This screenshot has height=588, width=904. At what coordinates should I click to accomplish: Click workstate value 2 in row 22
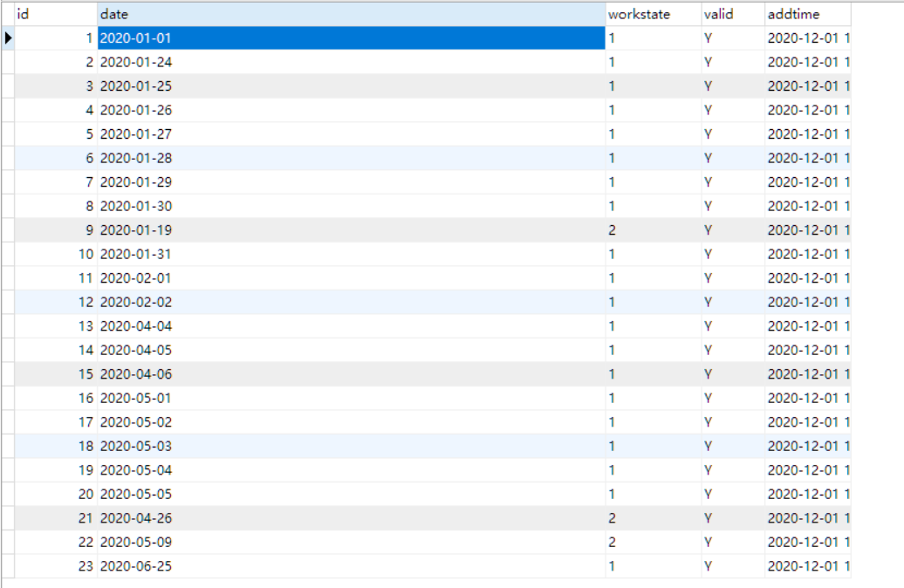click(x=654, y=543)
